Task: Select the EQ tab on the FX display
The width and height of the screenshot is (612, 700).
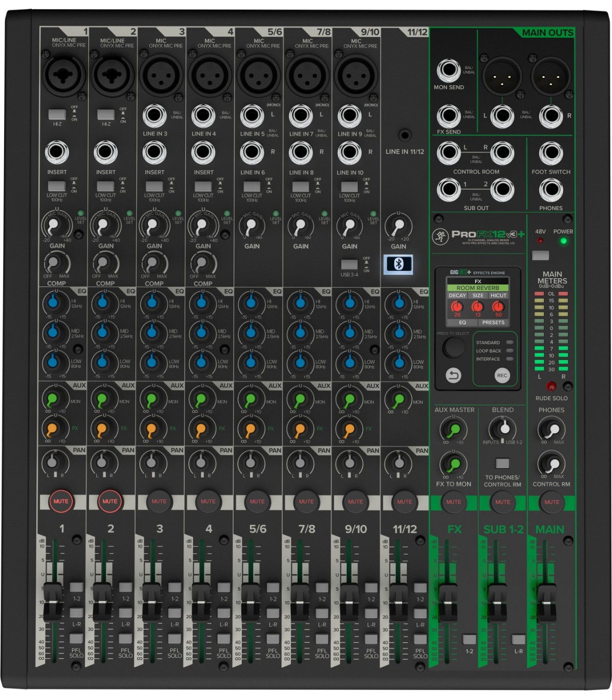Action: point(462,322)
